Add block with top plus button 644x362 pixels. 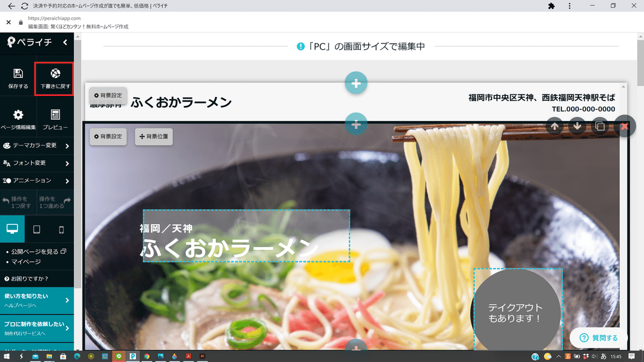click(x=356, y=84)
